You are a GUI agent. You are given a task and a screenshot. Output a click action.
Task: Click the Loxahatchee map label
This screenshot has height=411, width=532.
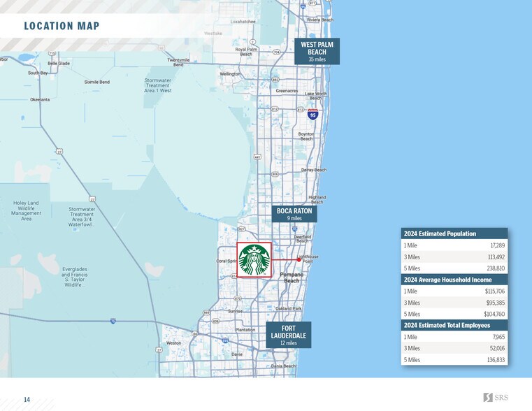tap(243, 22)
